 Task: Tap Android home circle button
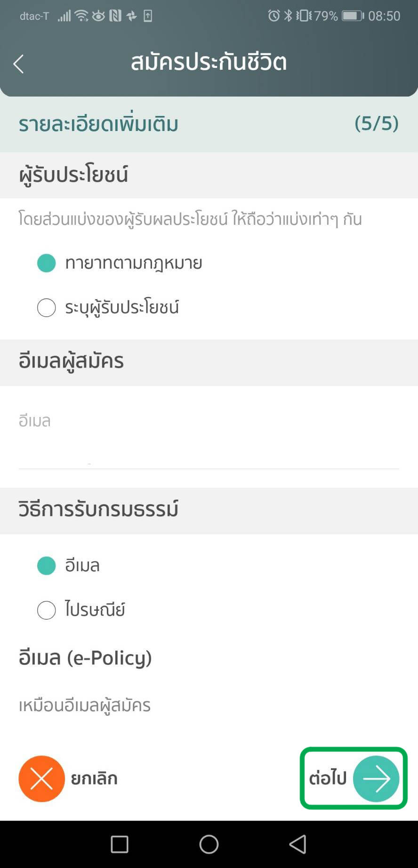coord(209,844)
